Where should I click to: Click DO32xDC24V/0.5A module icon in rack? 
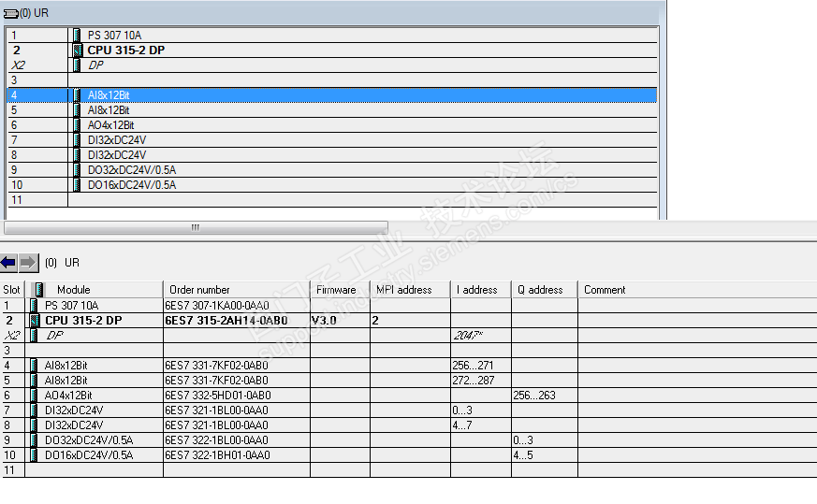click(77, 170)
